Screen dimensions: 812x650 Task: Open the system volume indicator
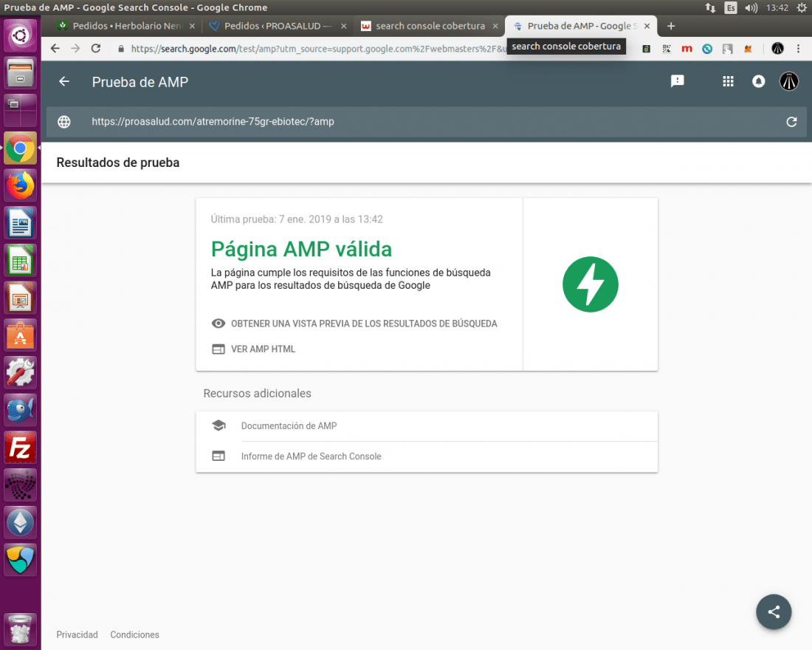[751, 8]
